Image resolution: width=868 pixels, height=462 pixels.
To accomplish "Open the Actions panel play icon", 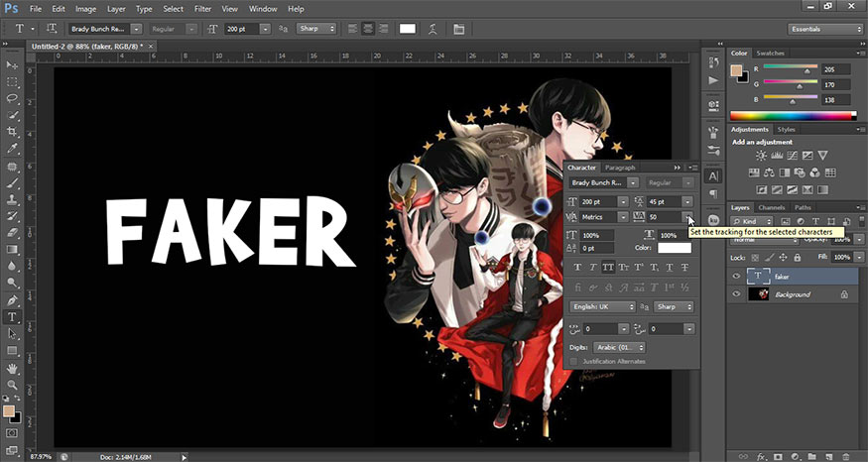I will [x=713, y=80].
